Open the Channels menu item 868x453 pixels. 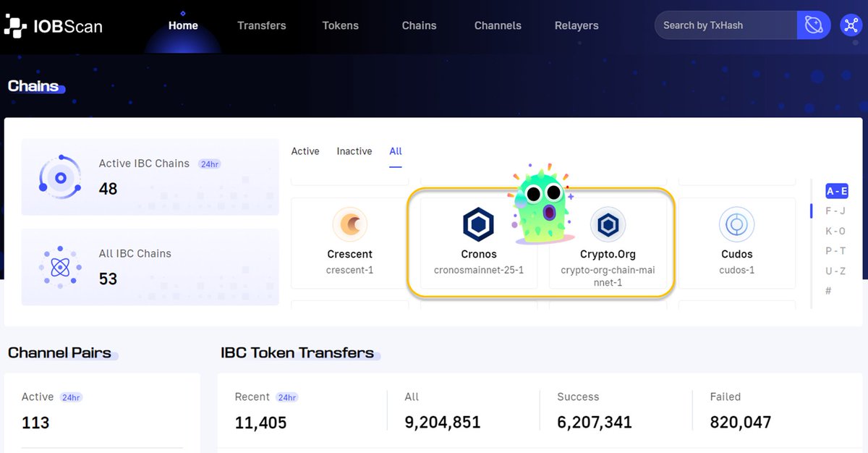(498, 25)
